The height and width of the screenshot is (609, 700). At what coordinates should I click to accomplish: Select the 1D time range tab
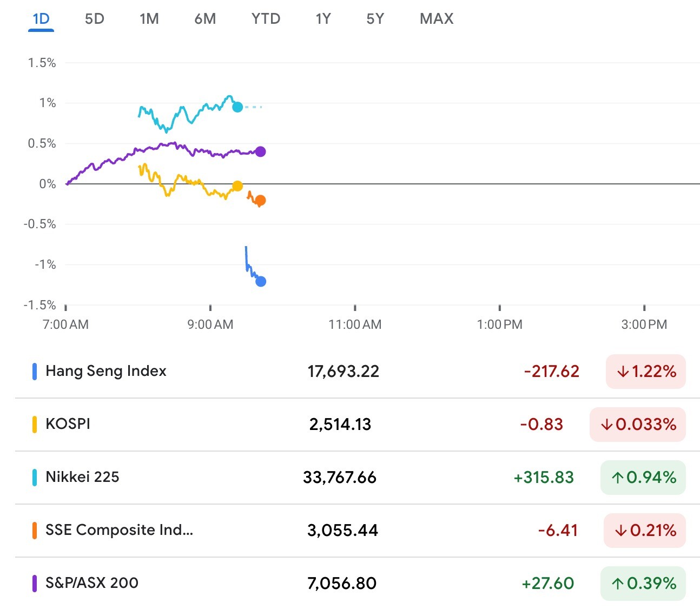pyautogui.click(x=41, y=19)
